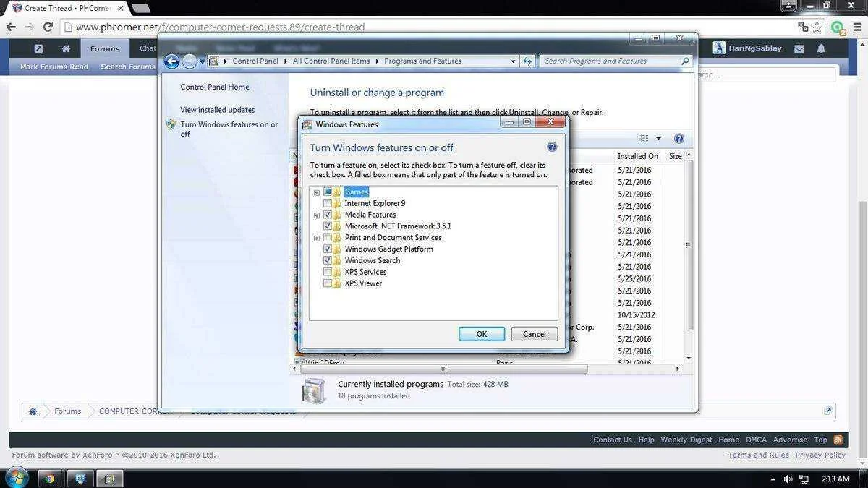Click the help icon in Windows Features dialog

[x=552, y=147]
